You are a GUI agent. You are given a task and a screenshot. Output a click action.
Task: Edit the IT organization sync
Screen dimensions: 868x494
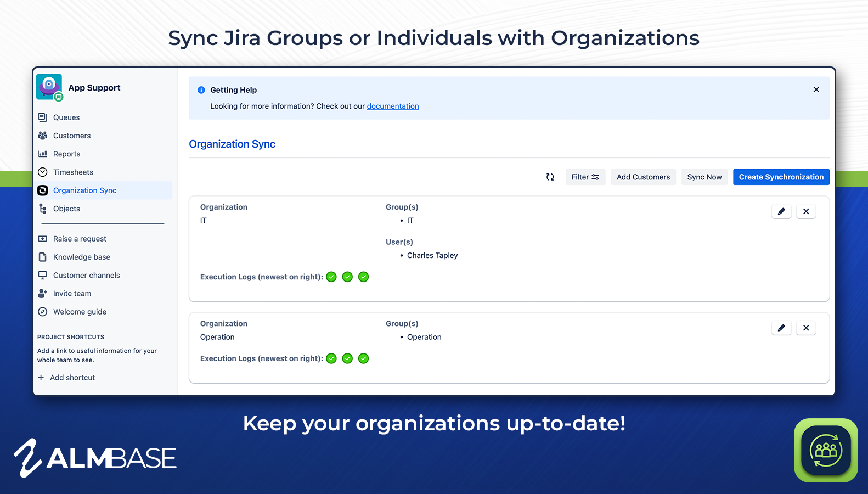point(781,211)
